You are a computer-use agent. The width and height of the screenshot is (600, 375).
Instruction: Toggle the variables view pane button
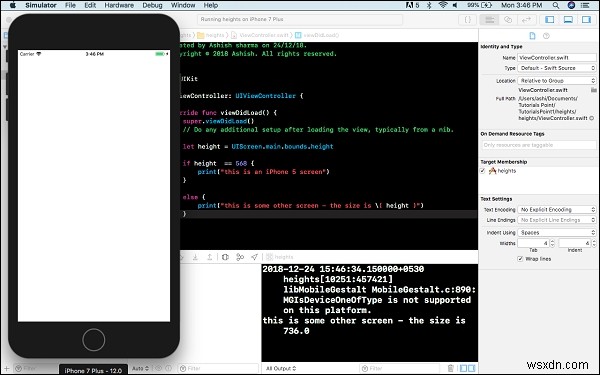click(463, 368)
